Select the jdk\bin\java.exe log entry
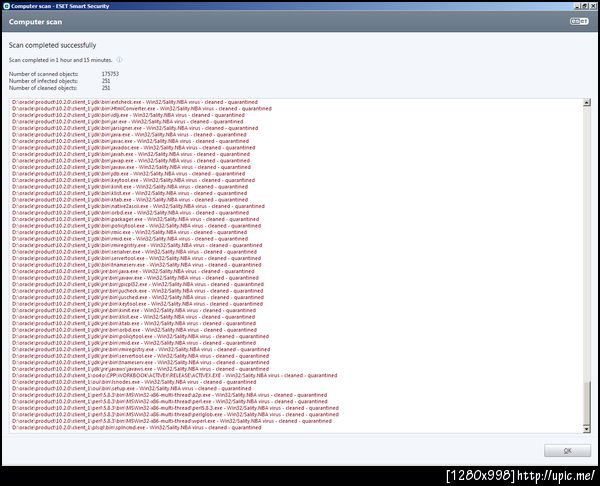 (129, 135)
